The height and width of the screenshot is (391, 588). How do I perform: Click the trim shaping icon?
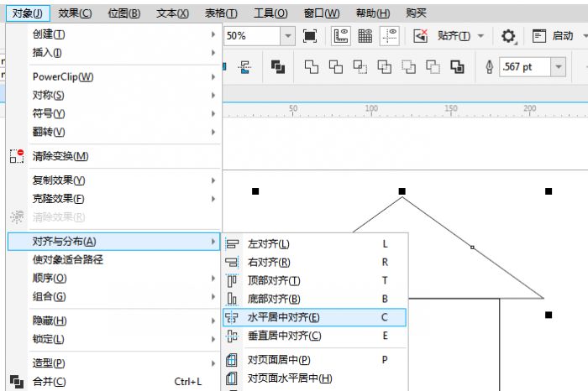336,67
